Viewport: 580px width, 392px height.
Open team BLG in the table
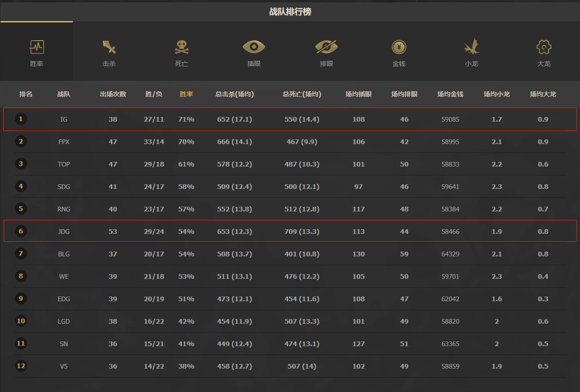(x=64, y=254)
